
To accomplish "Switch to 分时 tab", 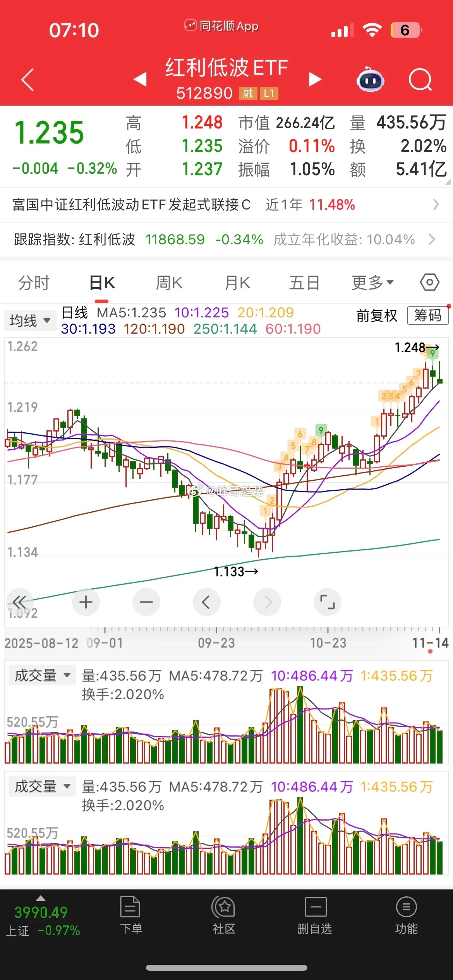I will [x=34, y=283].
